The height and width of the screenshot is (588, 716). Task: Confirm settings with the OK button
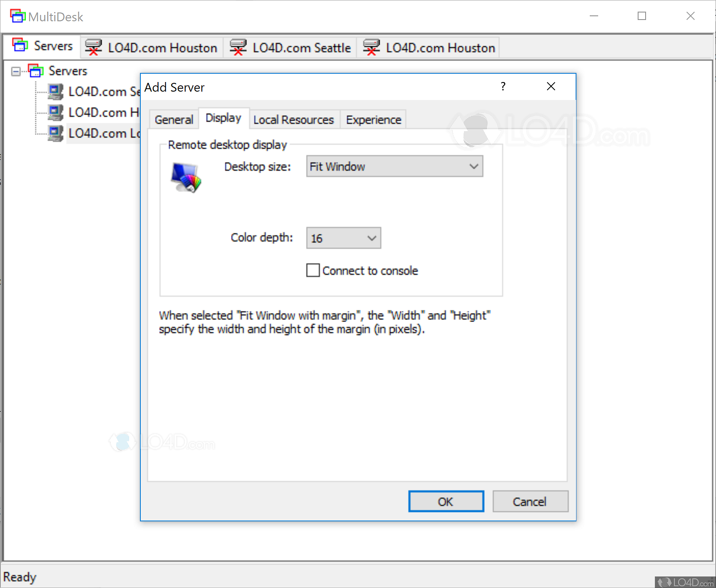tap(446, 501)
